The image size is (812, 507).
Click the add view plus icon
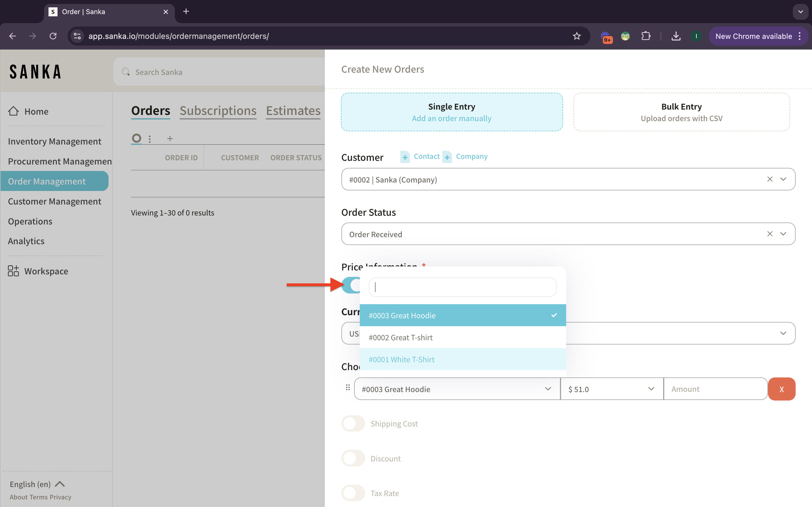coord(170,139)
